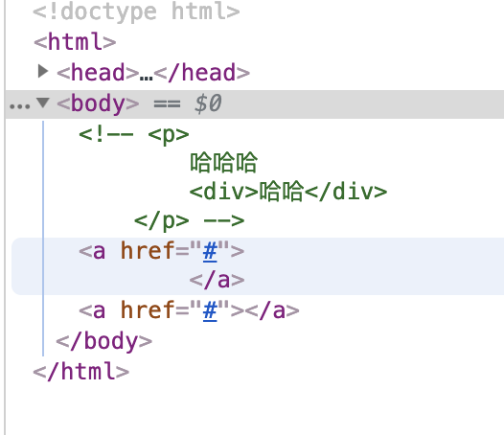Click the head tag name
Viewport: 504px width, 435px height.
(x=98, y=72)
